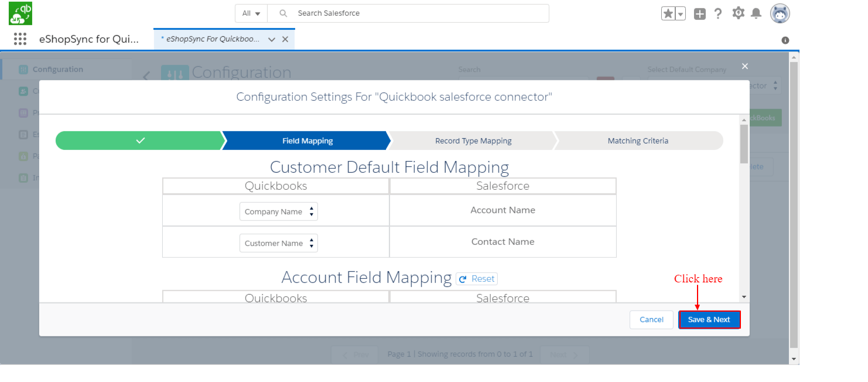The width and height of the screenshot is (868, 382).
Task: Go to the completed first step
Action: tap(140, 141)
